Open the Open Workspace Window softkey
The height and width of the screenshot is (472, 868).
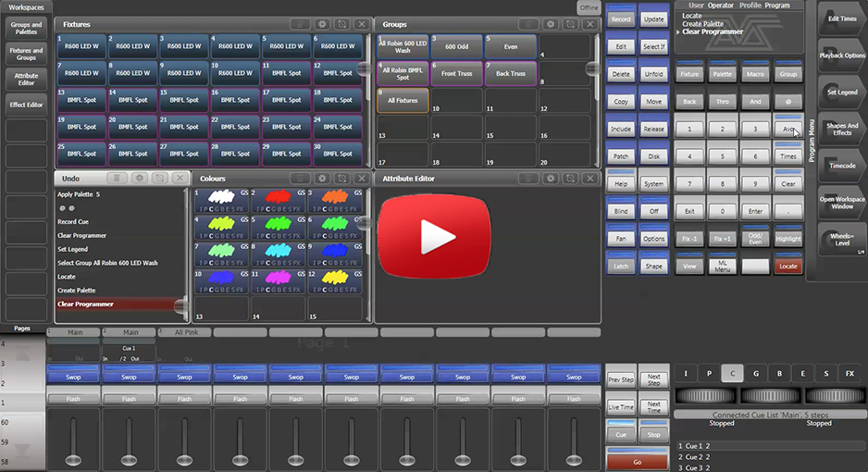pos(840,200)
